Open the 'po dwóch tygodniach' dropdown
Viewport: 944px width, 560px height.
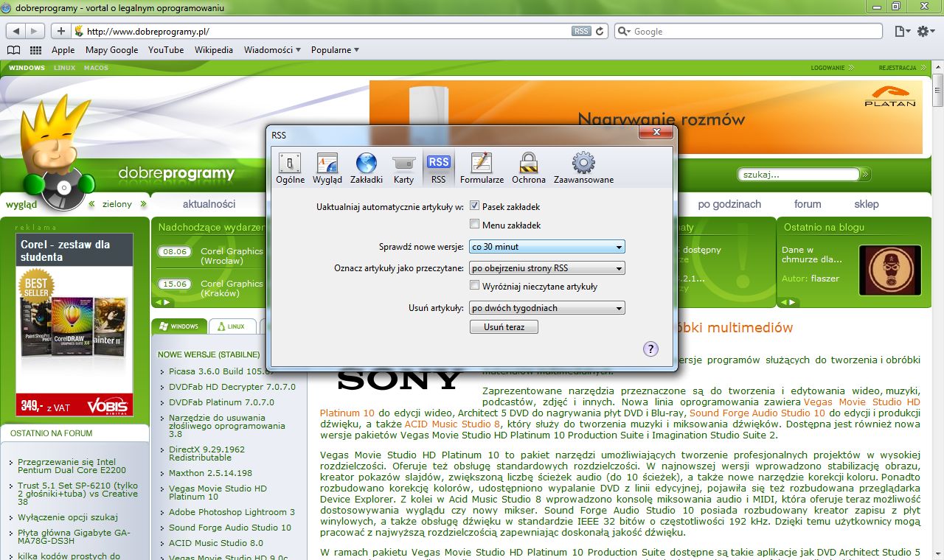(x=547, y=308)
